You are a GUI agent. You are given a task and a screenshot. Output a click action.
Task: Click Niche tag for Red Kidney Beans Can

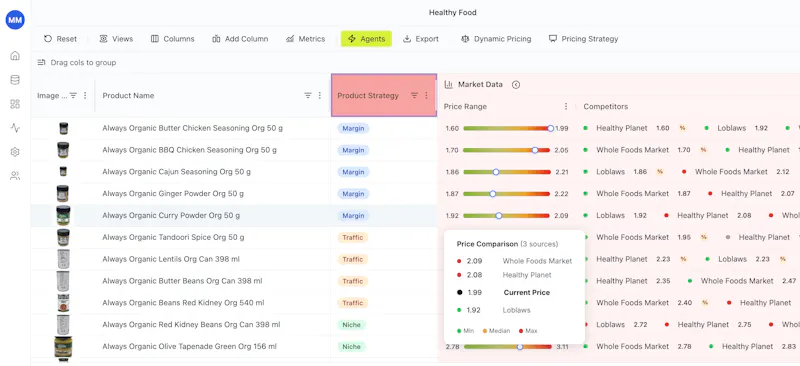click(x=352, y=325)
